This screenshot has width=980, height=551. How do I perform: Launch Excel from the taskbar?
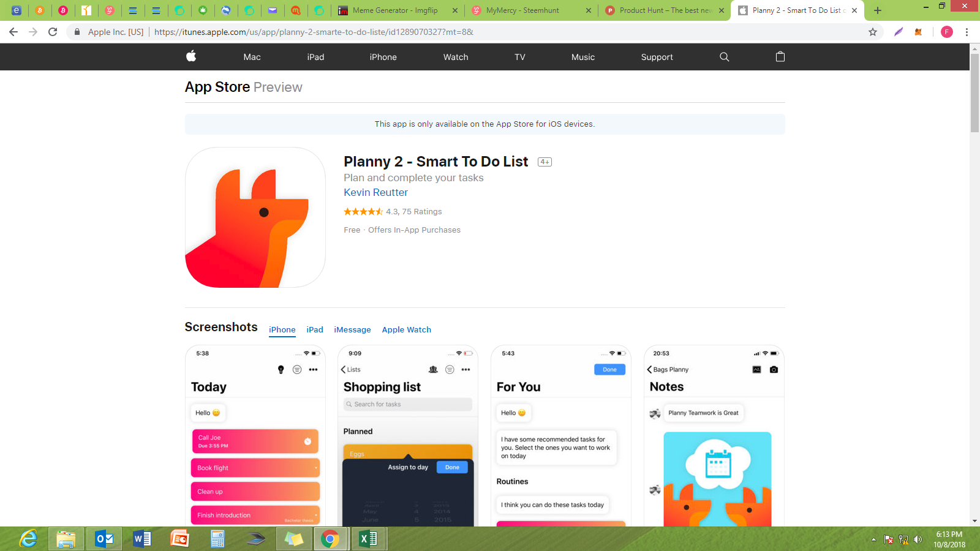368,539
